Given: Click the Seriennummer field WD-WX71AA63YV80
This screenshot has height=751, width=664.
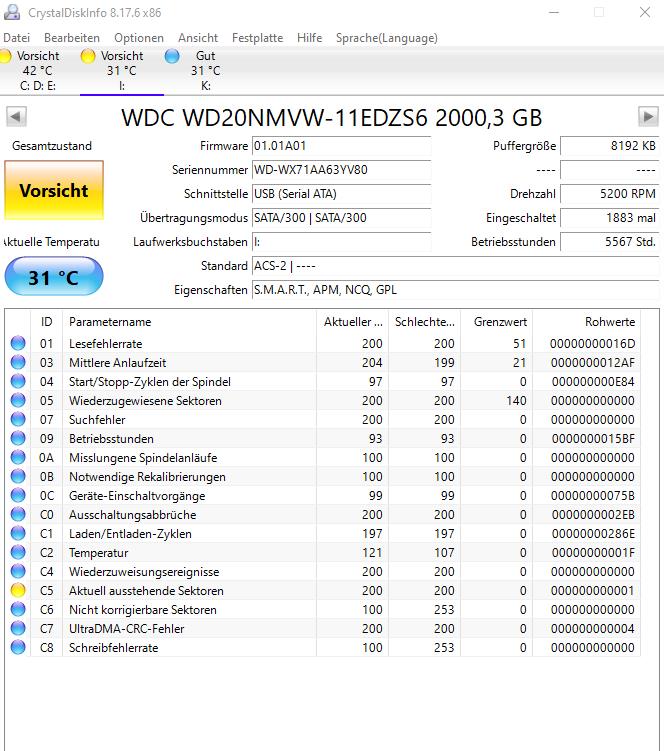Looking at the screenshot, I should (x=342, y=170).
